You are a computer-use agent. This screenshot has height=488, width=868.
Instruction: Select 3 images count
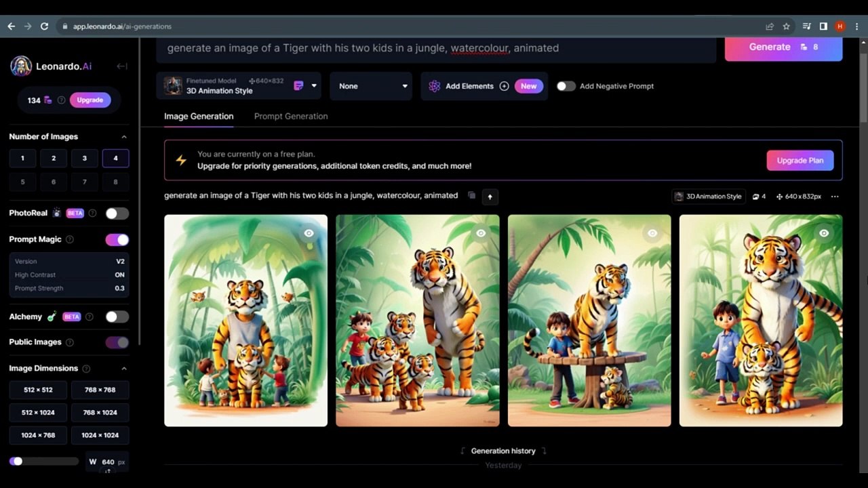click(85, 159)
